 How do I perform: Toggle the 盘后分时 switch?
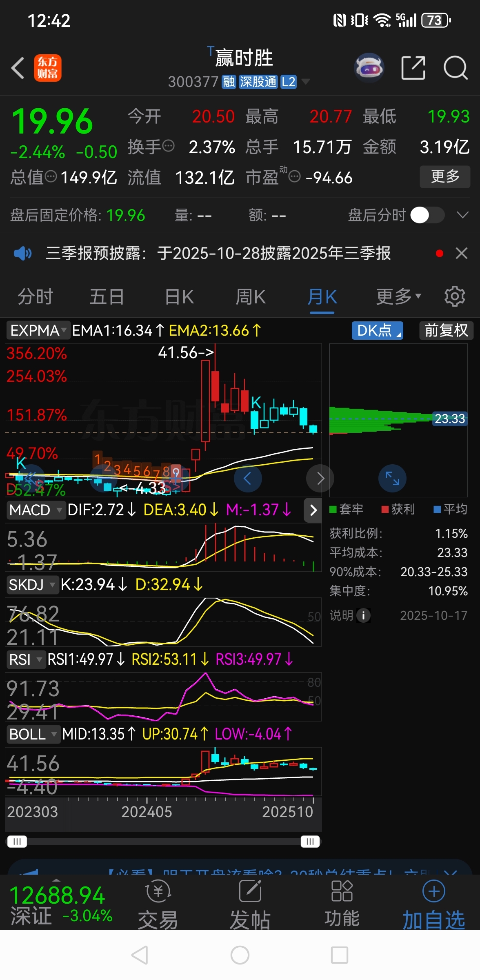(427, 215)
